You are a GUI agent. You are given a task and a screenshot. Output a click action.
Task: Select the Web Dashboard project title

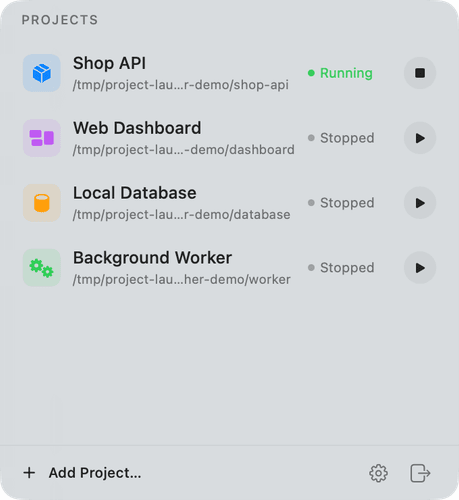point(137,128)
